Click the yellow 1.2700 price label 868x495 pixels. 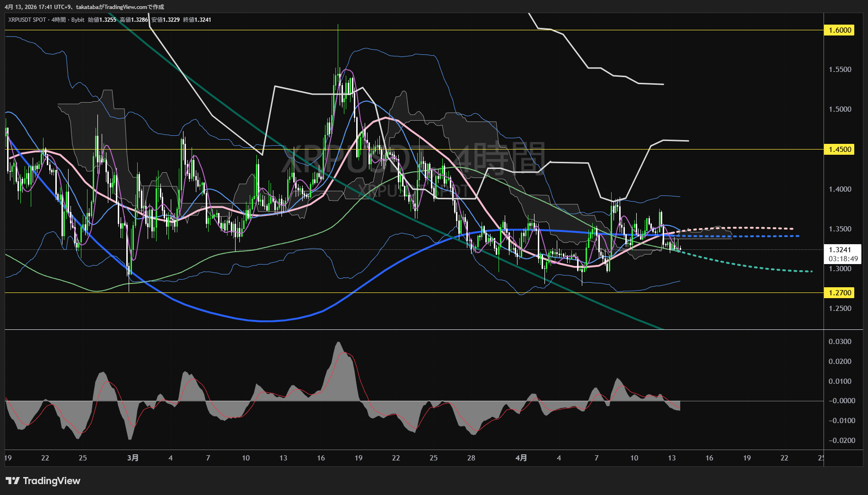pos(840,293)
